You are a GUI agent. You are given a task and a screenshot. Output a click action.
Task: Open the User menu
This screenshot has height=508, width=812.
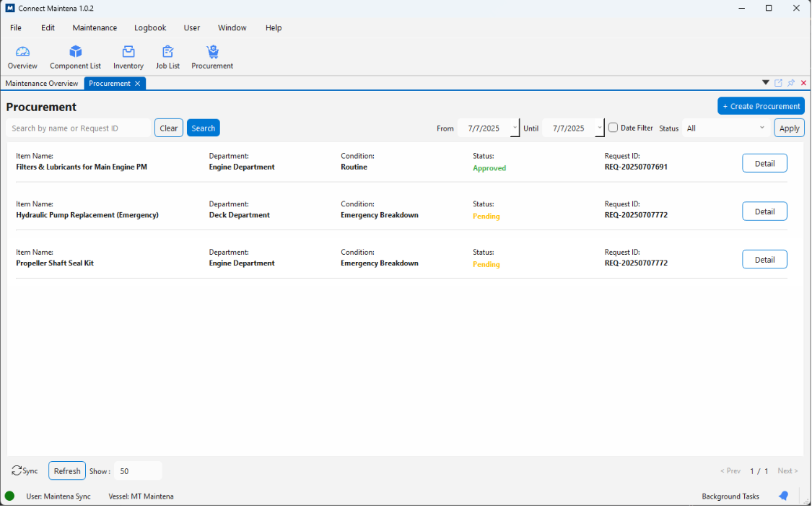pyautogui.click(x=191, y=28)
